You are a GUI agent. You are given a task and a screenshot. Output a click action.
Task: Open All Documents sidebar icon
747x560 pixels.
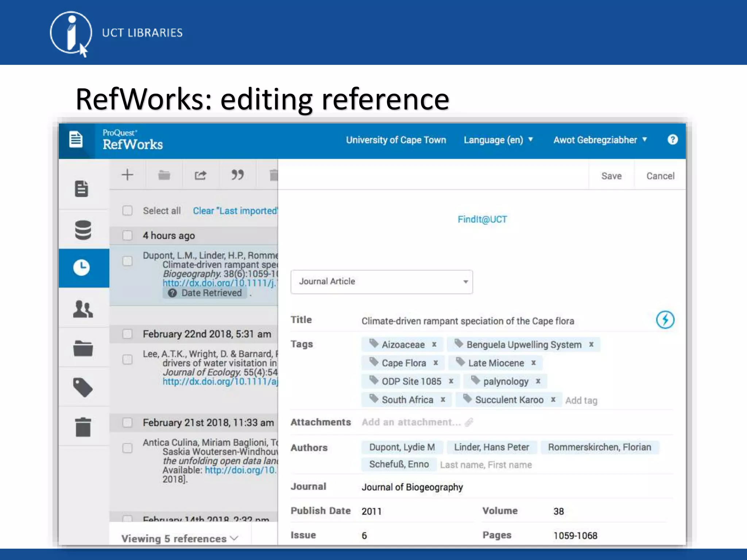coord(82,189)
